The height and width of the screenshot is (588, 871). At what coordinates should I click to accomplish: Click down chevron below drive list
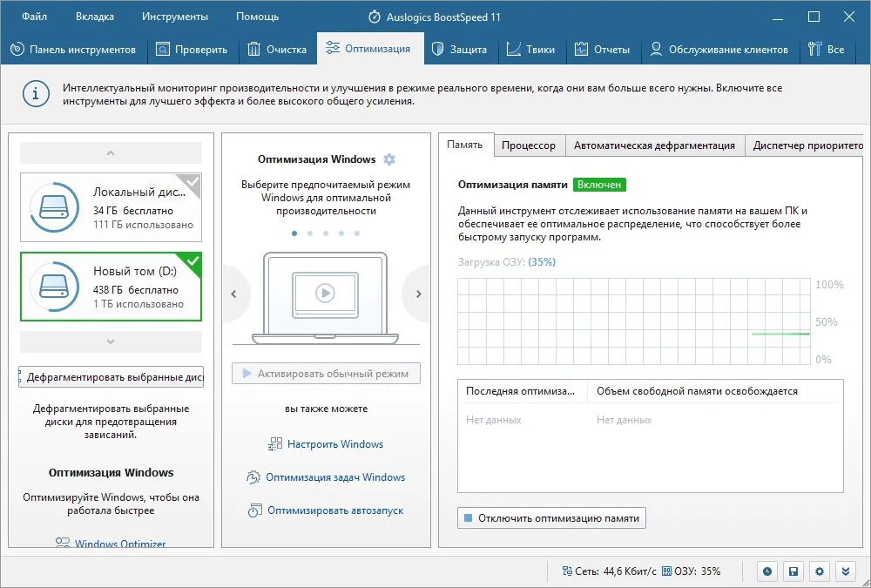pyautogui.click(x=111, y=341)
